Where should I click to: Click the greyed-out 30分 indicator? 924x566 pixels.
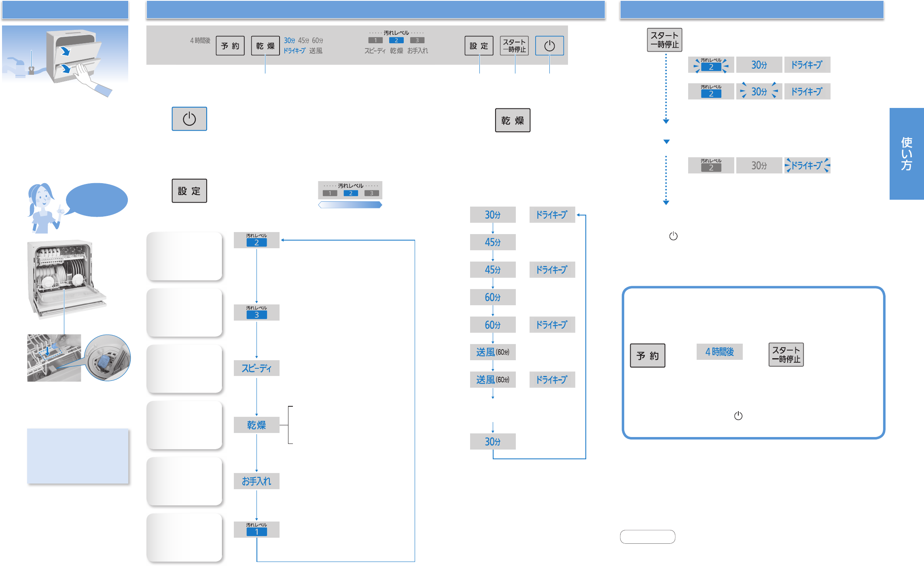(759, 165)
